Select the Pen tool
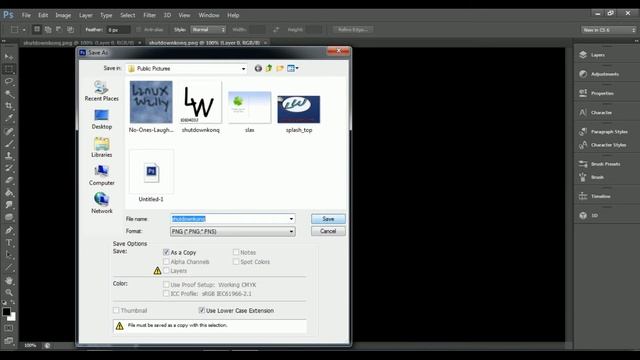 (9, 230)
